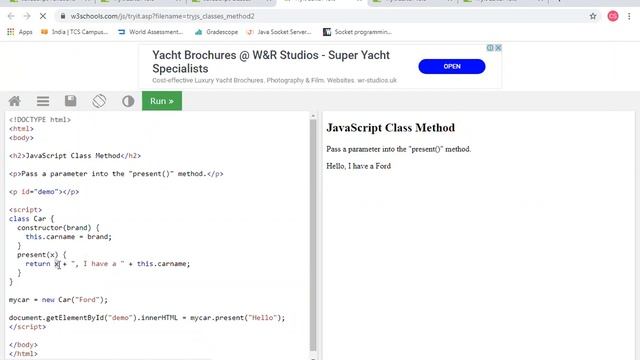Click 'this.carname = brand;' code line
This screenshot has height=360, width=640.
point(69,237)
